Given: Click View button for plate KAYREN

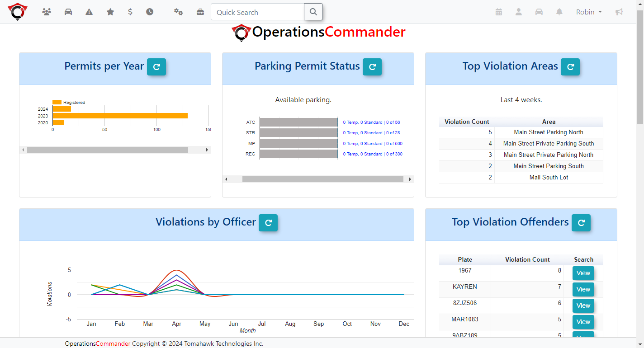Looking at the screenshot, I should point(583,289).
